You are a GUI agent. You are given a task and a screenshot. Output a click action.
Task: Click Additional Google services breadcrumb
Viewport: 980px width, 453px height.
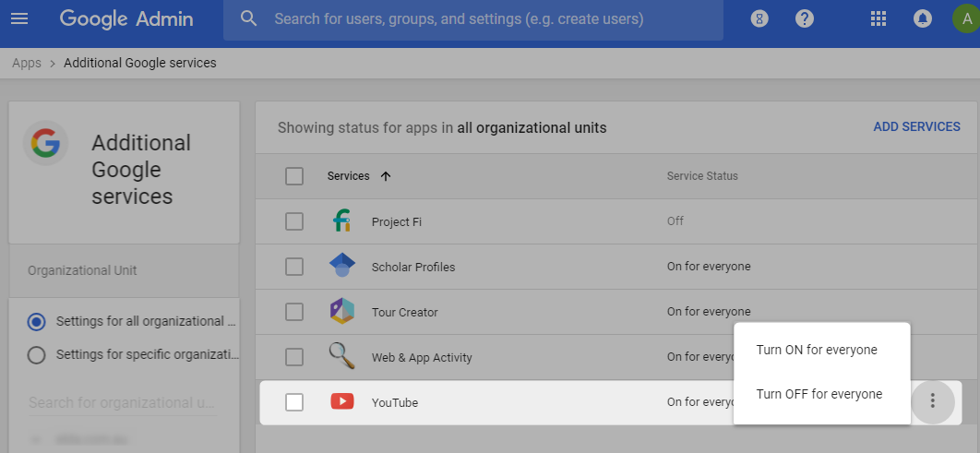point(140,63)
